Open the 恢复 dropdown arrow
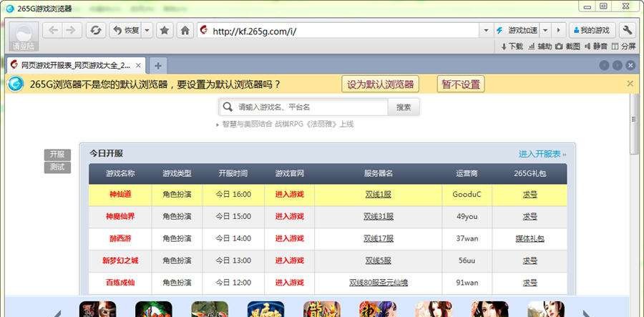Viewport: 644px width, 317px height. pos(147,30)
